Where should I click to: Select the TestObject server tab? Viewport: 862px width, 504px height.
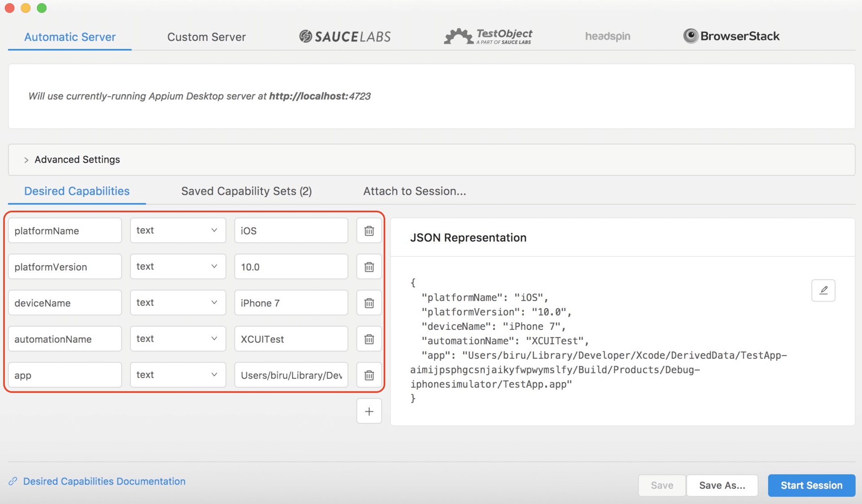(x=488, y=36)
